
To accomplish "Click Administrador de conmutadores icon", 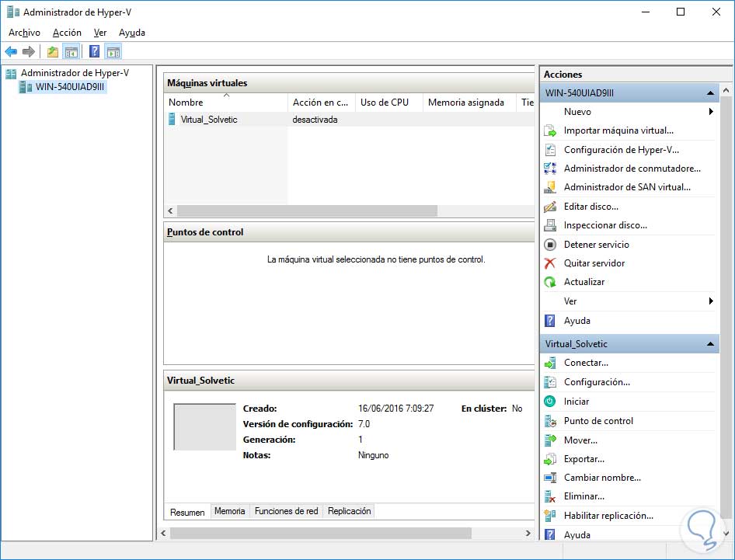I will pyautogui.click(x=550, y=169).
